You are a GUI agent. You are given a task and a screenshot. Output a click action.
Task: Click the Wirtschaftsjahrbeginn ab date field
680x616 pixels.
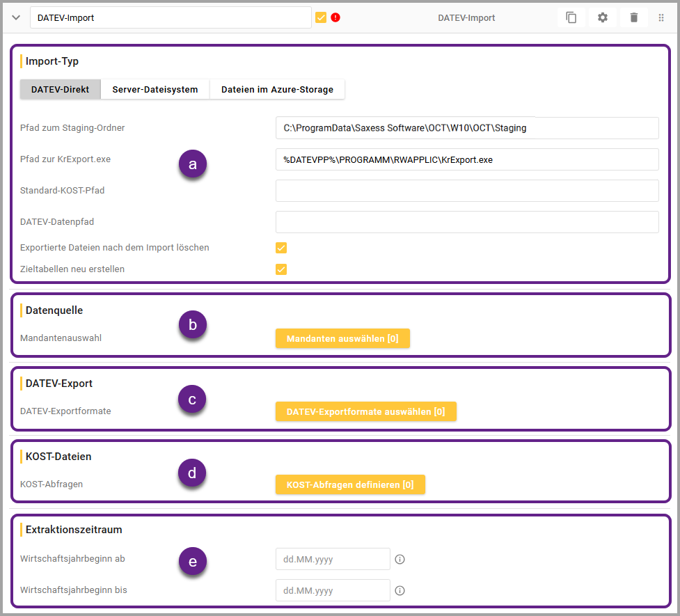tap(333, 559)
